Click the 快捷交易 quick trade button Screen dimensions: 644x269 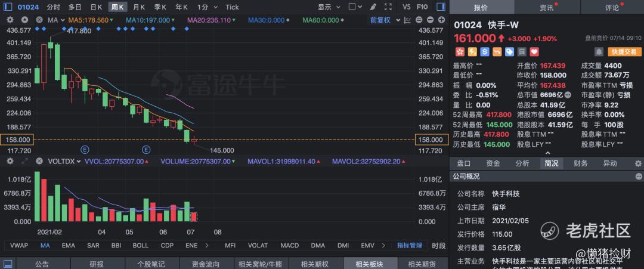pyautogui.click(x=624, y=52)
